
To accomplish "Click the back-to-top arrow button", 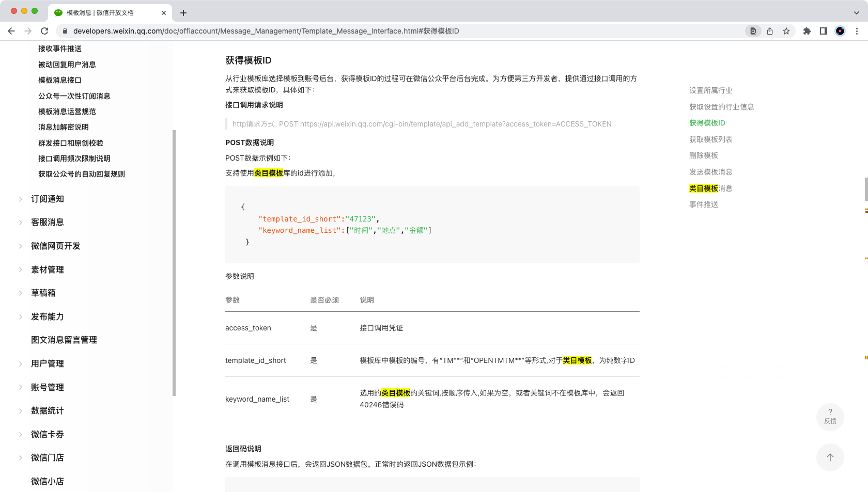I will coord(830,457).
